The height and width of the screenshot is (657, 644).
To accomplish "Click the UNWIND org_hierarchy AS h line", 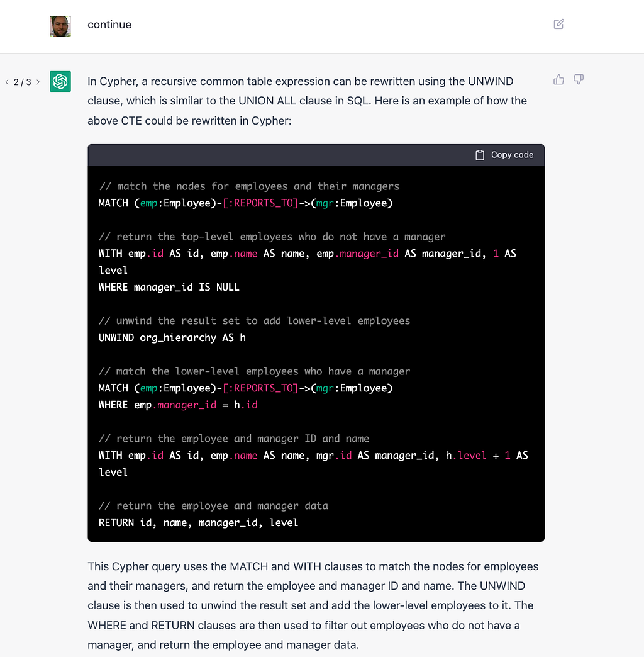I will point(172,337).
